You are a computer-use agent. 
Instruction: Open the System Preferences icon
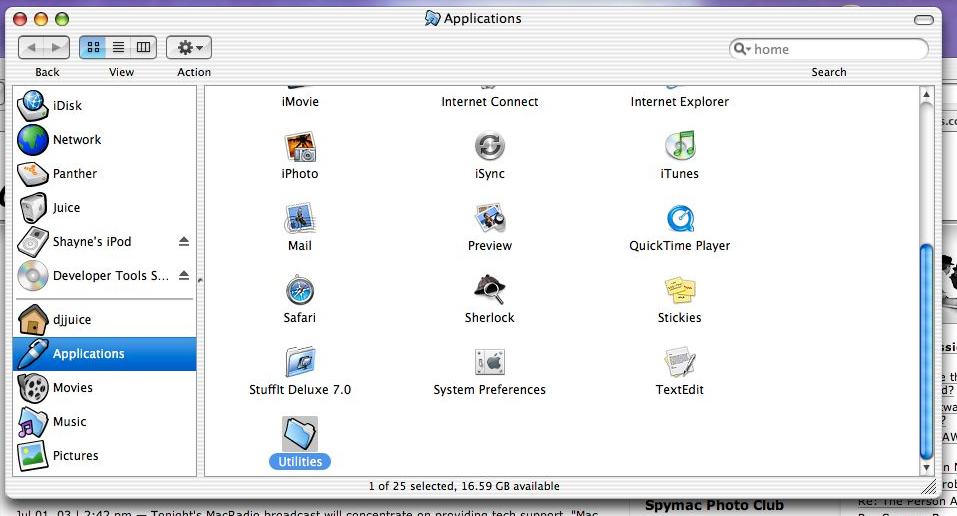tap(489, 362)
